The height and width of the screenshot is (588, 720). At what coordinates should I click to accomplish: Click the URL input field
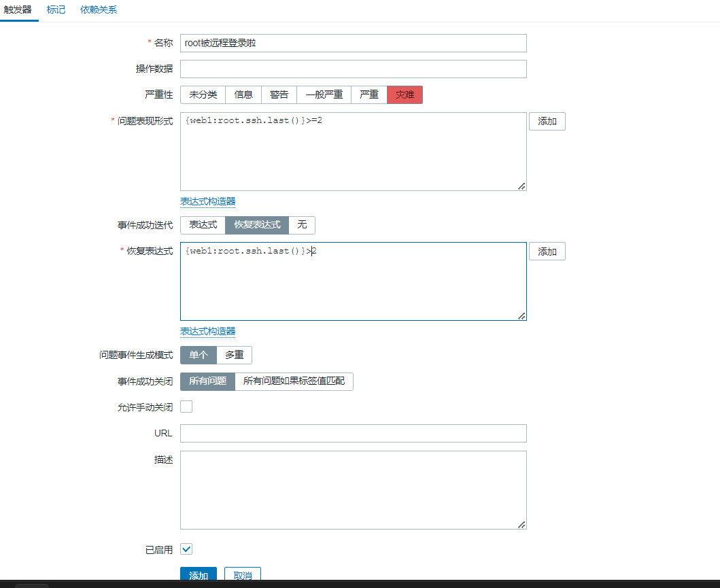[x=353, y=433]
